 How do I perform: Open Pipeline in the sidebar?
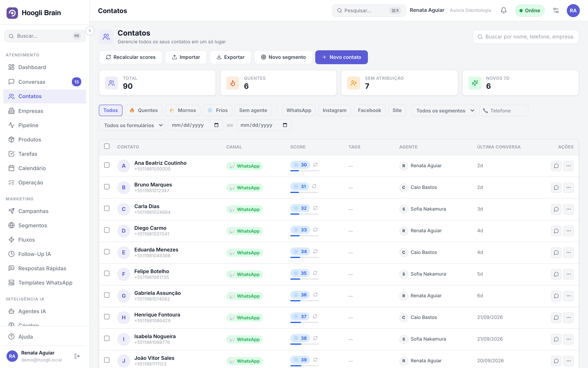[x=45, y=125]
